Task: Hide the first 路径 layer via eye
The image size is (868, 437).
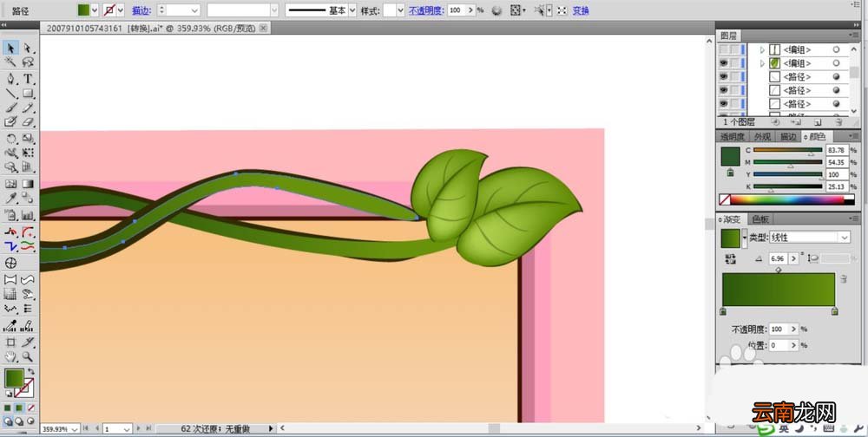Action: pos(724,77)
